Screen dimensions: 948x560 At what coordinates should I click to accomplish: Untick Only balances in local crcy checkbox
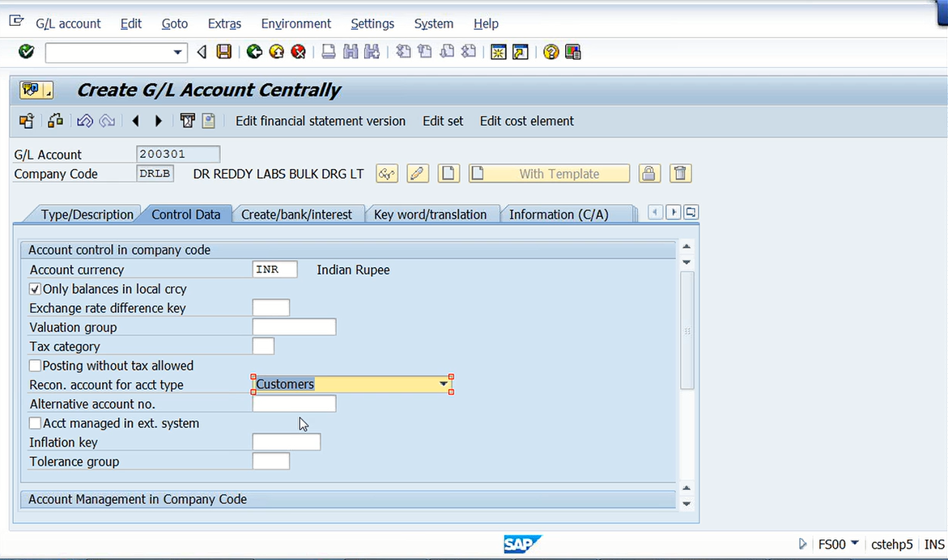coord(35,289)
